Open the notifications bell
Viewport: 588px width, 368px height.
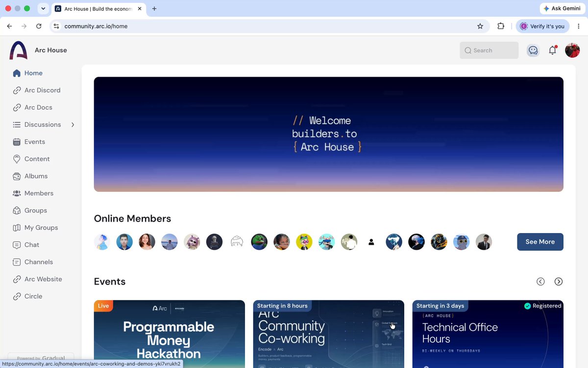pyautogui.click(x=553, y=50)
